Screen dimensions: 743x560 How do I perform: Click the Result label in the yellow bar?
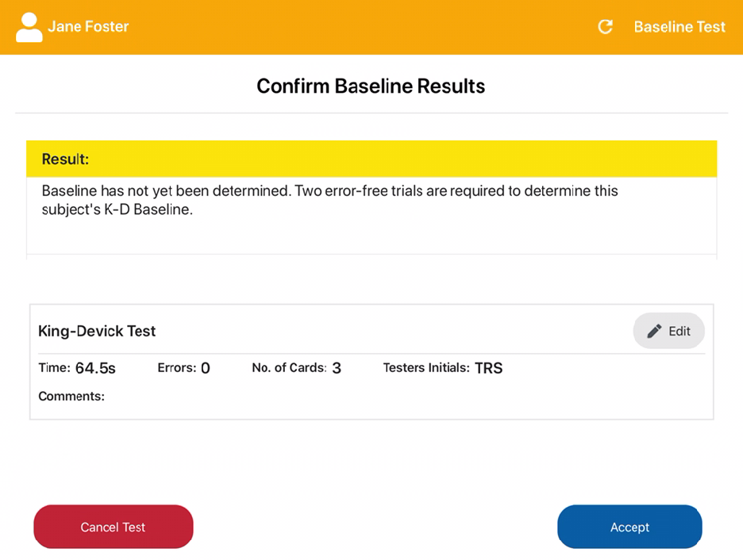coord(64,159)
